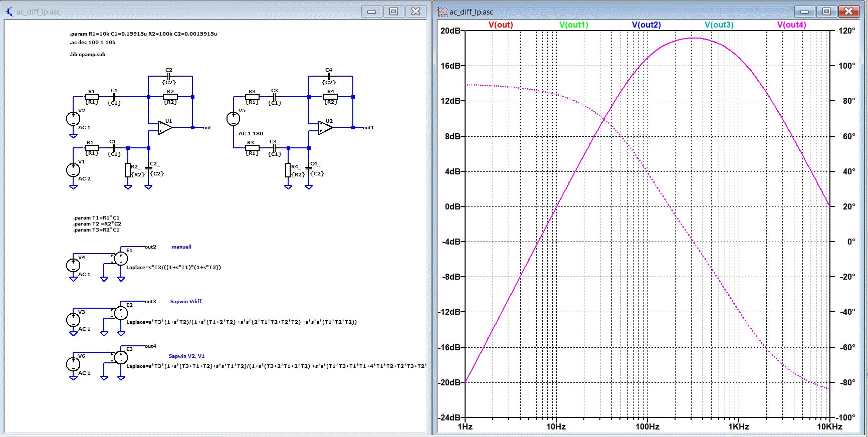Click the 100Hz label on frequency axis

(x=647, y=427)
